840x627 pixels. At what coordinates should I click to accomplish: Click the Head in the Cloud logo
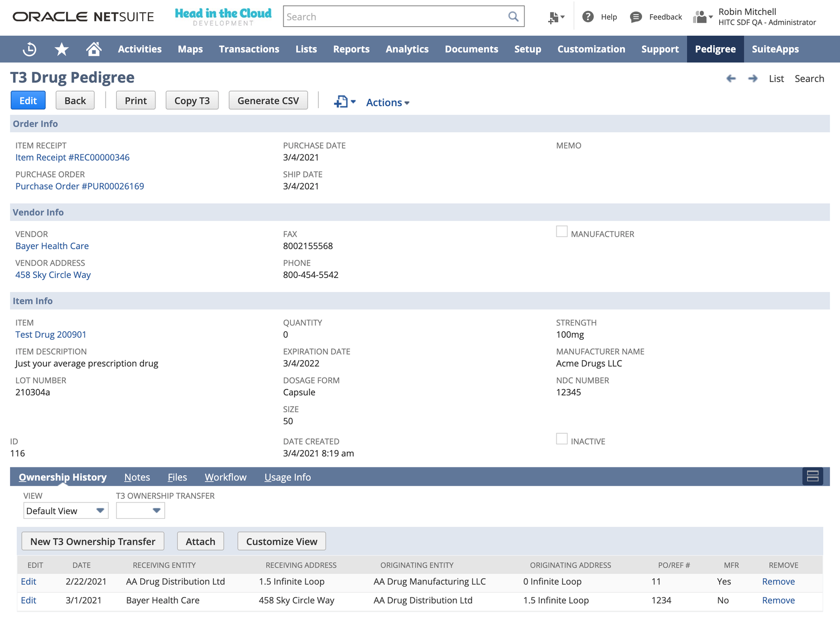point(223,17)
